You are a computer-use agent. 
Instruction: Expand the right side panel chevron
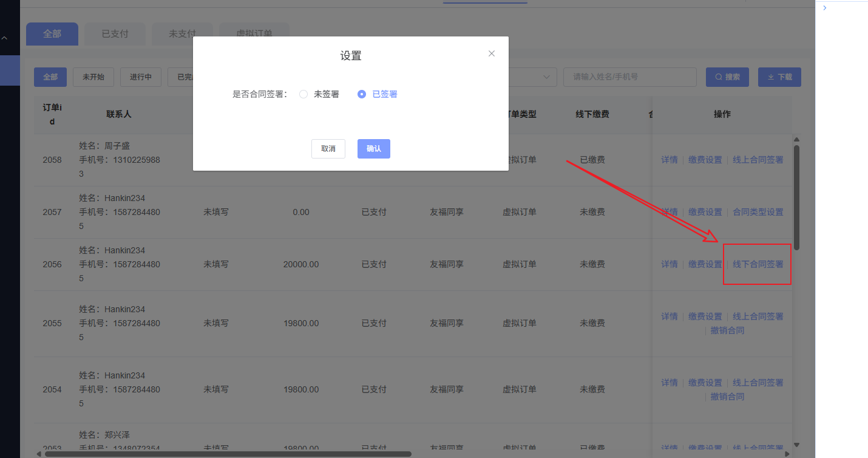(824, 8)
